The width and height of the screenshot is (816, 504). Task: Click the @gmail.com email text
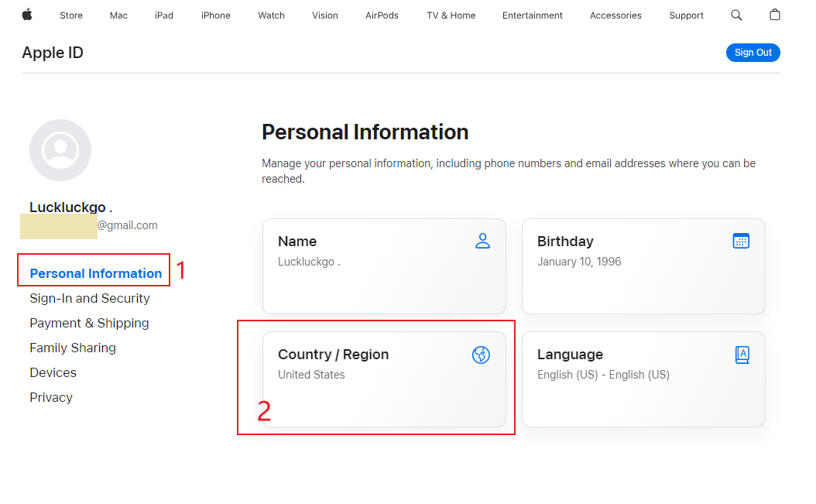tap(128, 225)
